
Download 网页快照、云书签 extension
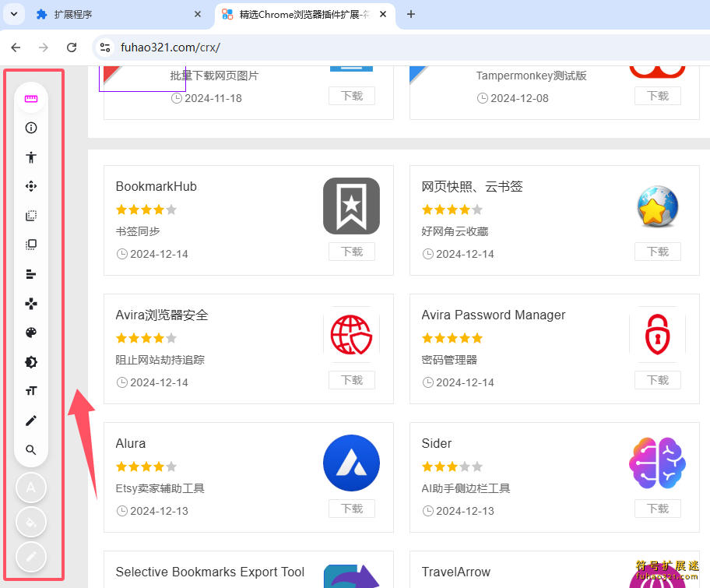tap(658, 252)
